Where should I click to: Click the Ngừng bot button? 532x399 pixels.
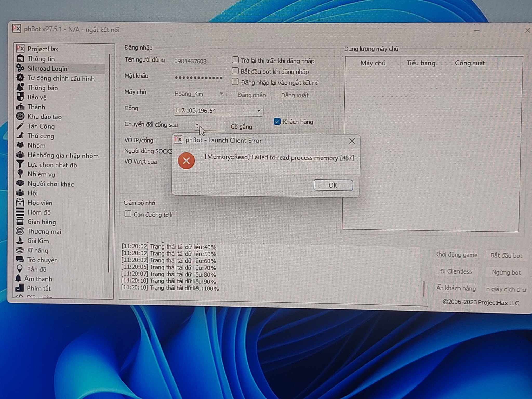506,272
